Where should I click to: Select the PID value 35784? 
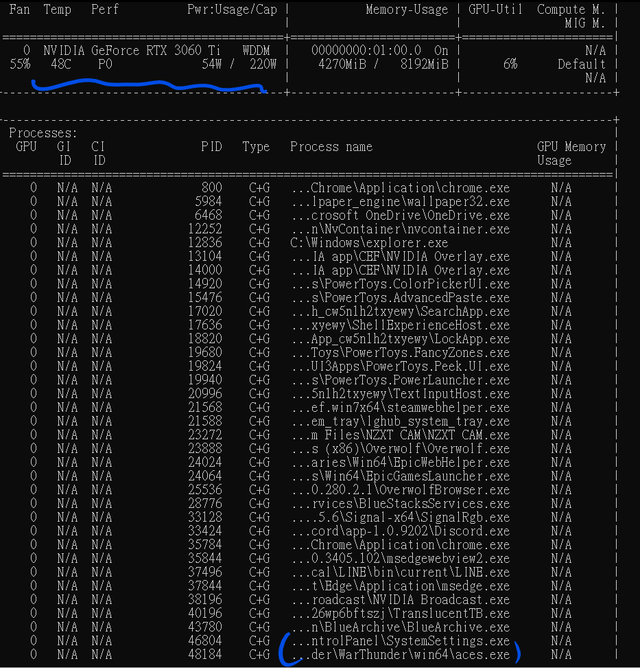tap(205, 544)
